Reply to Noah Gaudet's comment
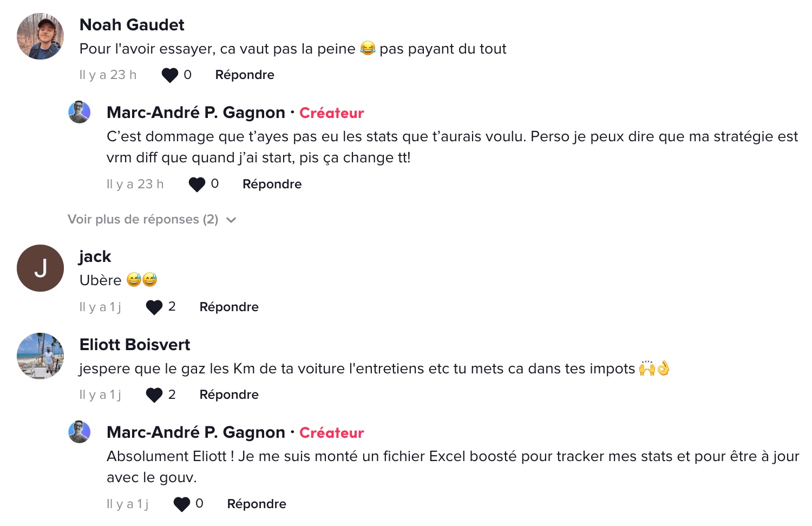The width and height of the screenshot is (812, 526). pos(245,75)
